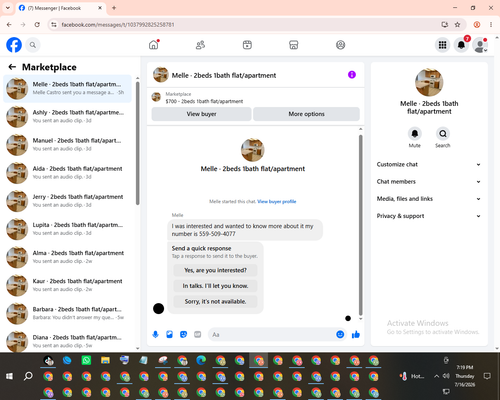Click the More options button
Viewport: 500px width, 400px height.
coord(306,114)
